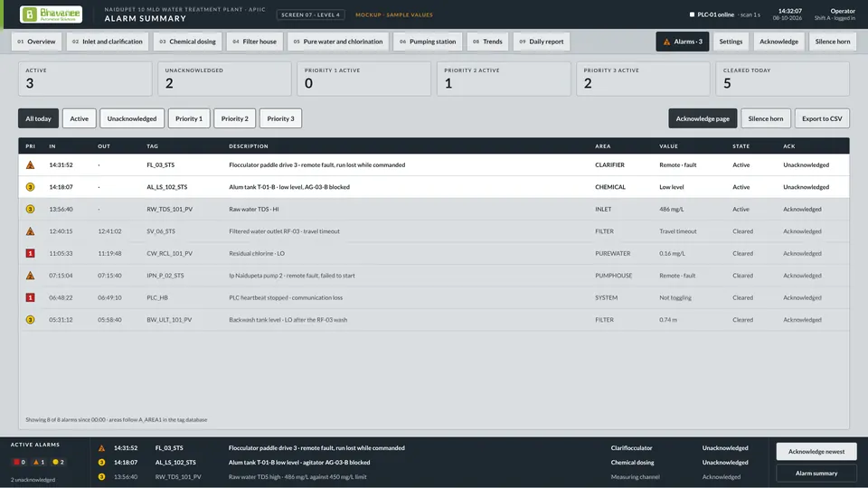Screen dimensions: 868x488
Task: Click the Priority 2 Active card
Action: 504,79
